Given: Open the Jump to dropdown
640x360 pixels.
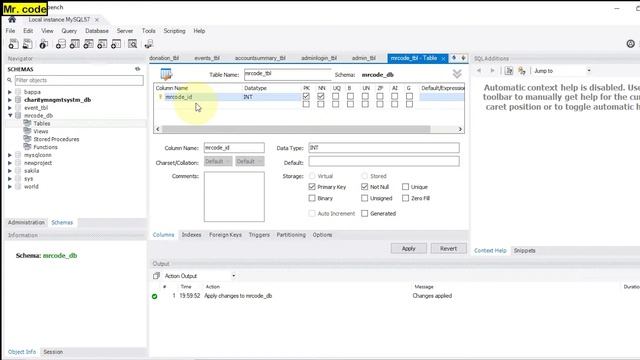Looking at the screenshot, I should coord(589,71).
